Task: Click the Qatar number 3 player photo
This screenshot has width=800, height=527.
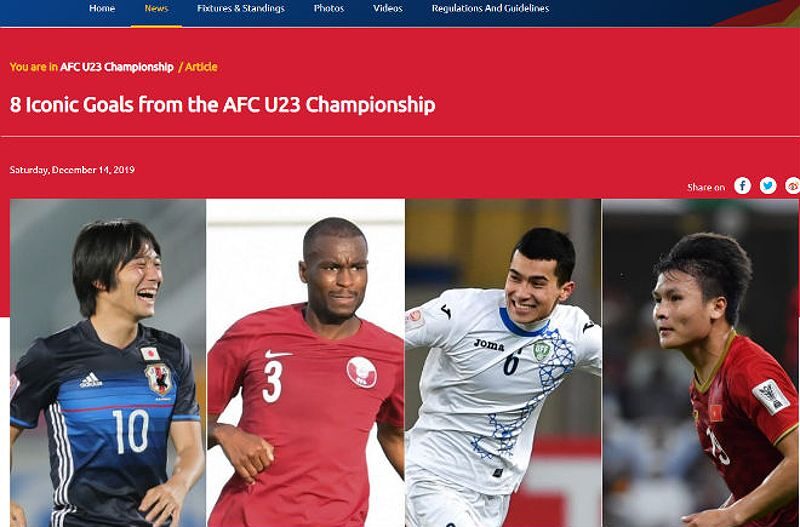Action: pyautogui.click(x=306, y=363)
